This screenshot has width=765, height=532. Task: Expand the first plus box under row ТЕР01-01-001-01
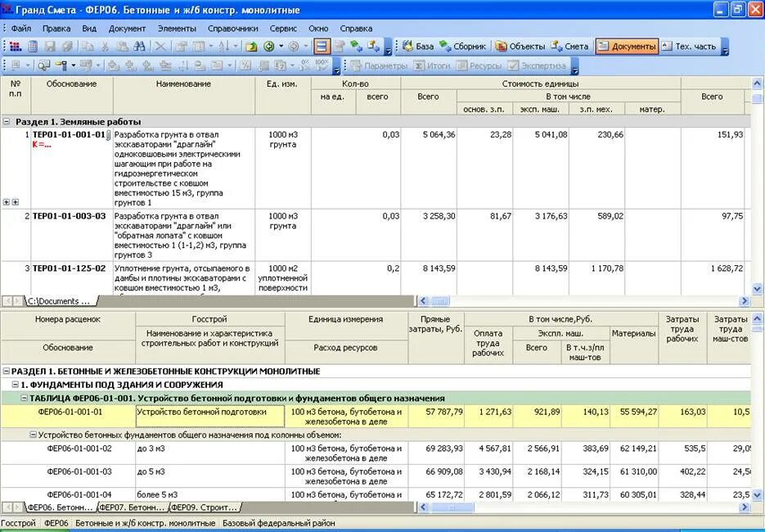pyautogui.click(x=7, y=202)
